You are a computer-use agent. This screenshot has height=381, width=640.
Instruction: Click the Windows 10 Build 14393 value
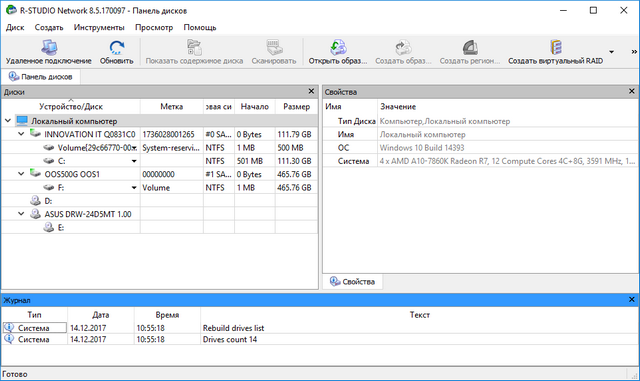pyautogui.click(x=422, y=148)
